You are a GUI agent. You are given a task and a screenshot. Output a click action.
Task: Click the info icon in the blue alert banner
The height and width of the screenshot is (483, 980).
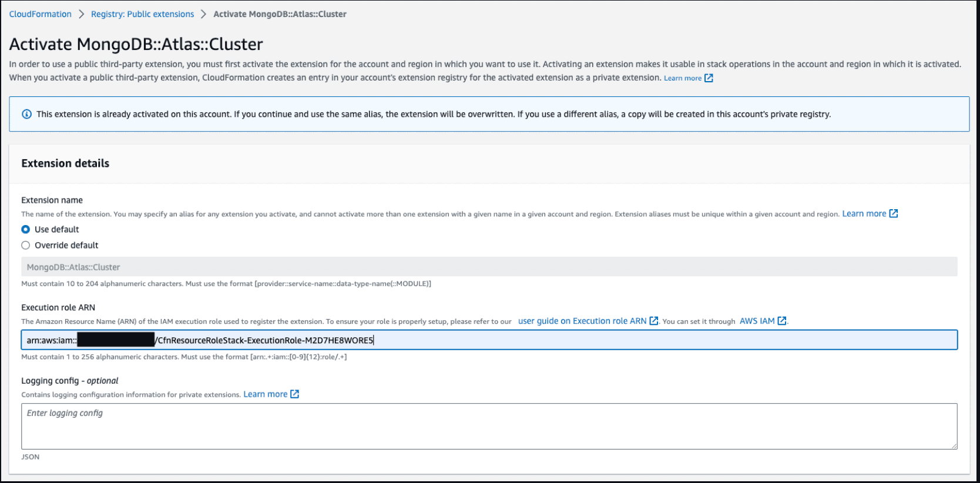pyautogui.click(x=26, y=114)
